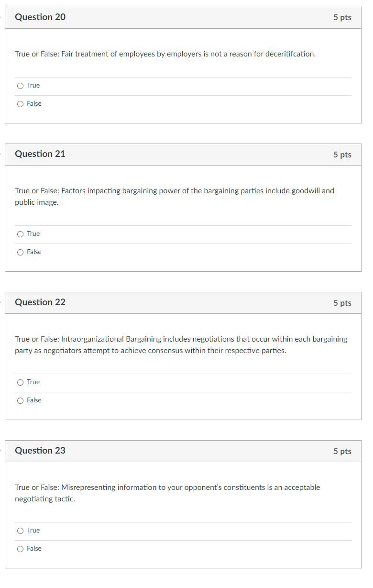Click the 5 pts label on Question 23

pos(343,451)
